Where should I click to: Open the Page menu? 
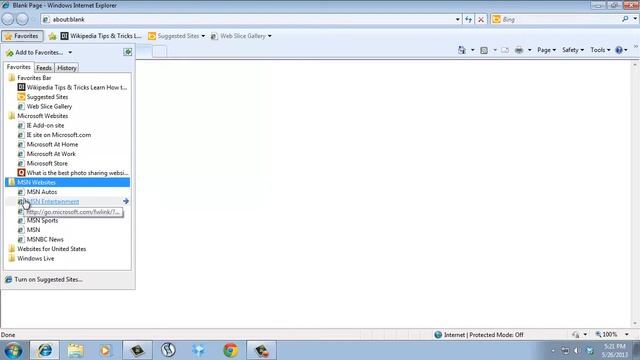[x=546, y=50]
